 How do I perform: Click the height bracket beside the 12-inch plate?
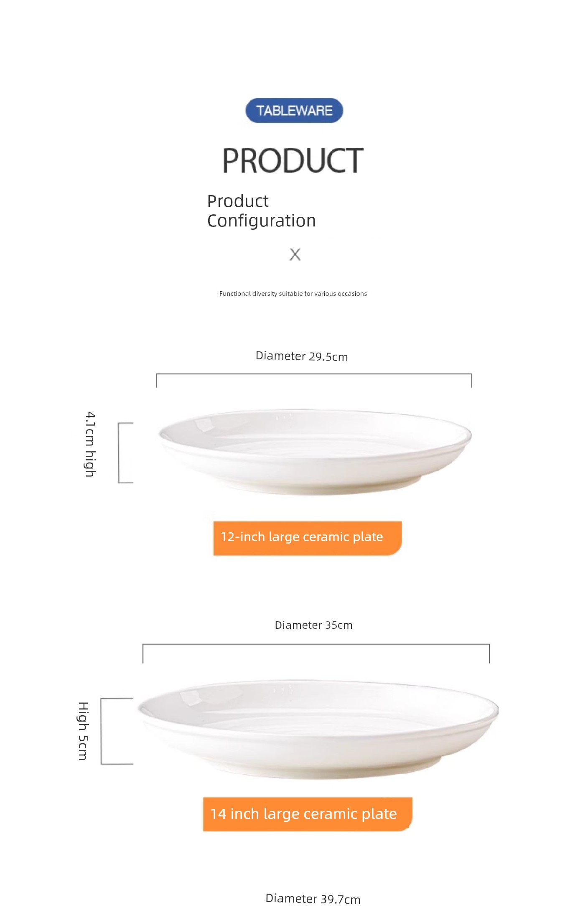125,453
